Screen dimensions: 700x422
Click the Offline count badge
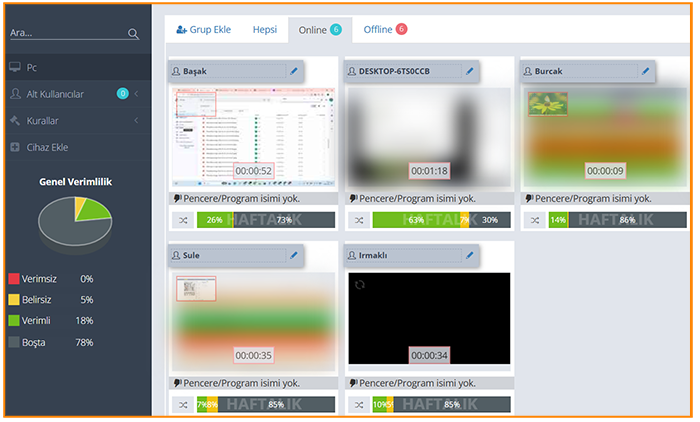[401, 29]
